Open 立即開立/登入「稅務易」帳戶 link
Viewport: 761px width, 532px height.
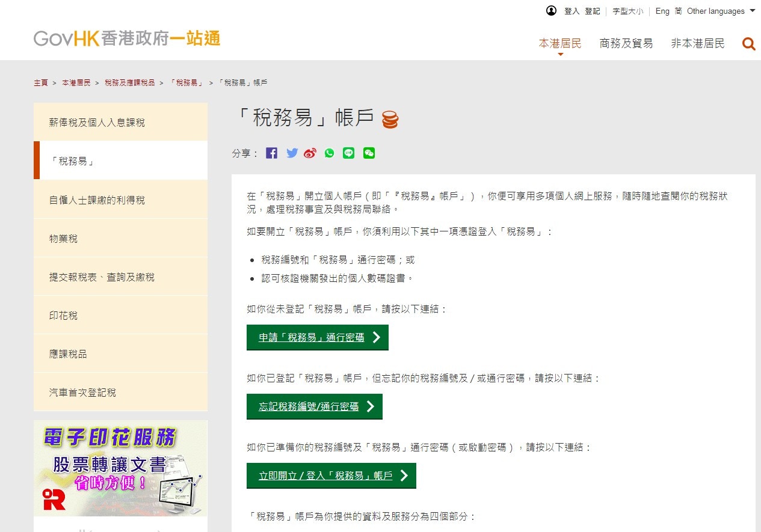(331, 475)
